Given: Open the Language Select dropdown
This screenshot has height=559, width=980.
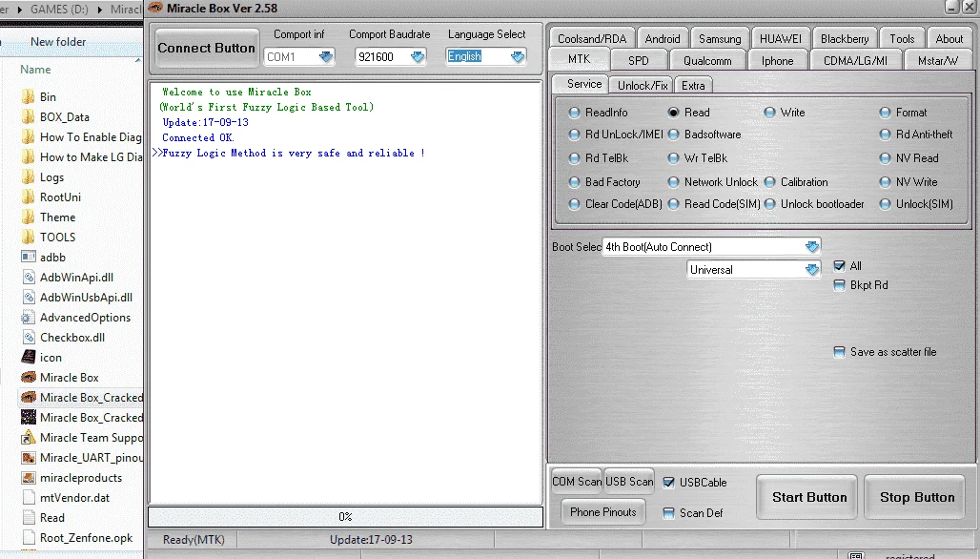Looking at the screenshot, I should pyautogui.click(x=518, y=57).
